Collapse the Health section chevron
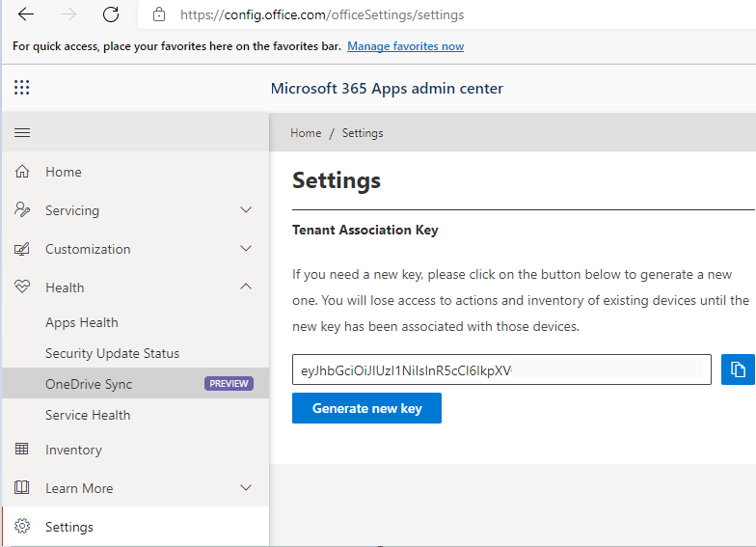The image size is (756, 547). click(x=246, y=287)
